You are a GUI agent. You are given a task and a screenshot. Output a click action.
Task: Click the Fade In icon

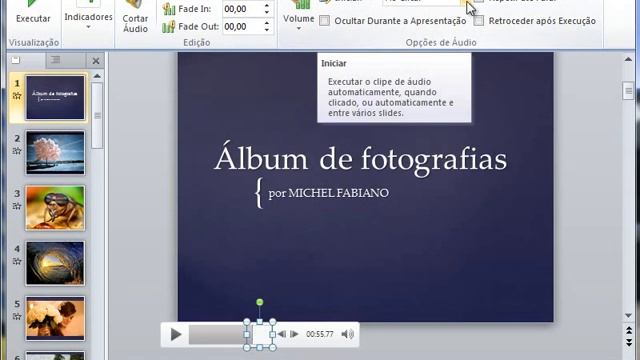tap(169, 9)
